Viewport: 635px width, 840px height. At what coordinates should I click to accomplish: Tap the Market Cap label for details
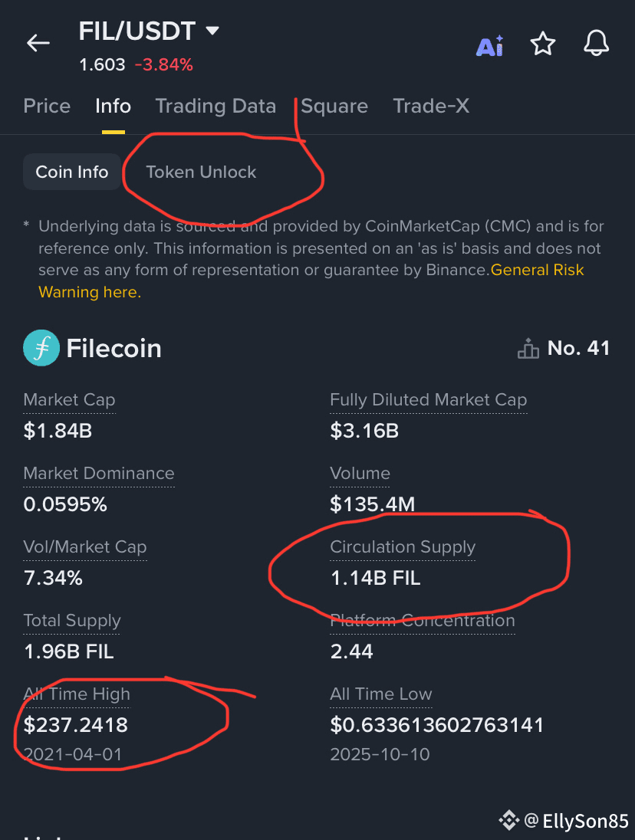(x=69, y=399)
